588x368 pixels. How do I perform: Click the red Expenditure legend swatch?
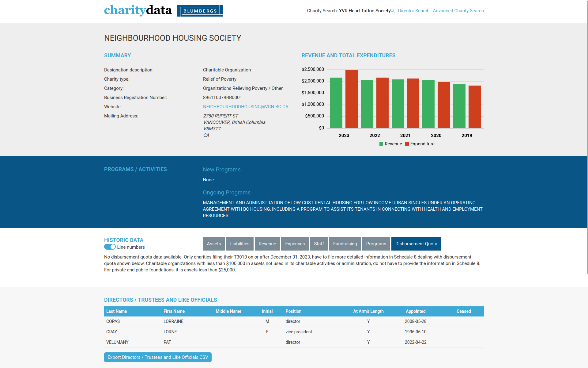[x=407, y=144]
